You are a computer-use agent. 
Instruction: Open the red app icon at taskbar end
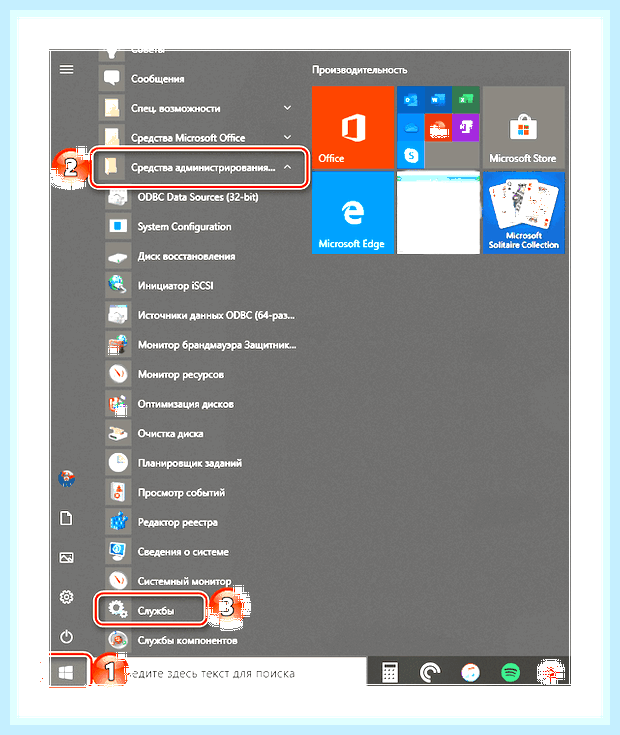tap(551, 673)
